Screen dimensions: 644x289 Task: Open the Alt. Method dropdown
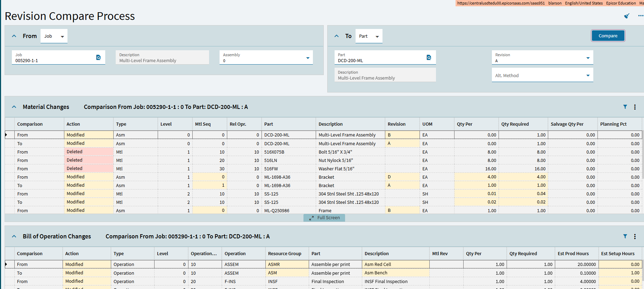tap(542, 75)
